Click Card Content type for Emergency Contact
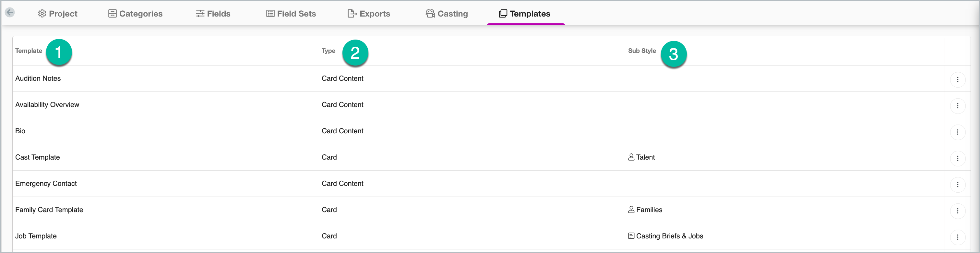This screenshot has width=980, height=253. pyautogui.click(x=342, y=183)
